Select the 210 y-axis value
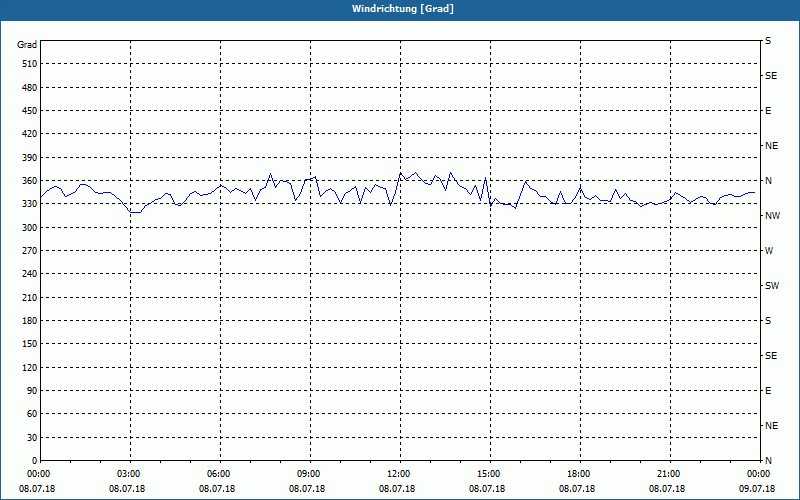Image resolution: width=800 pixels, height=500 pixels. (x=30, y=297)
